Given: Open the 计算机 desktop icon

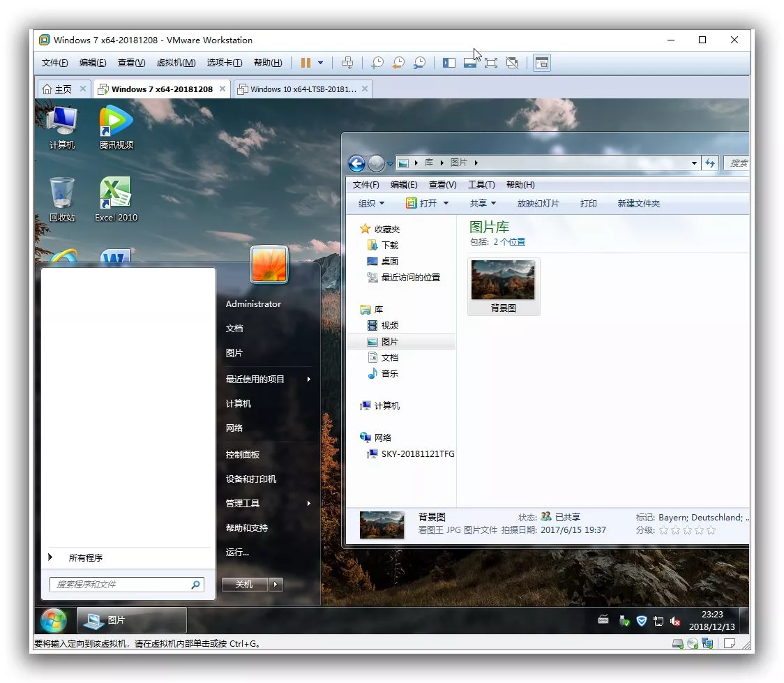Looking at the screenshot, I should [62, 128].
